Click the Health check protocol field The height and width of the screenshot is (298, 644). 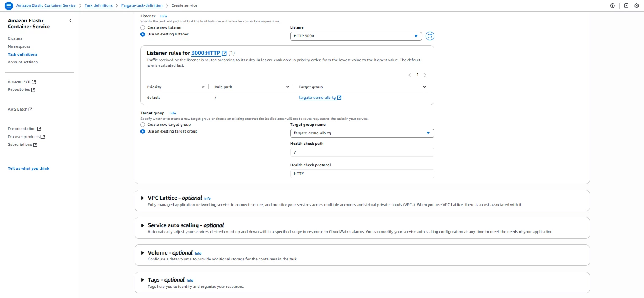(362, 173)
